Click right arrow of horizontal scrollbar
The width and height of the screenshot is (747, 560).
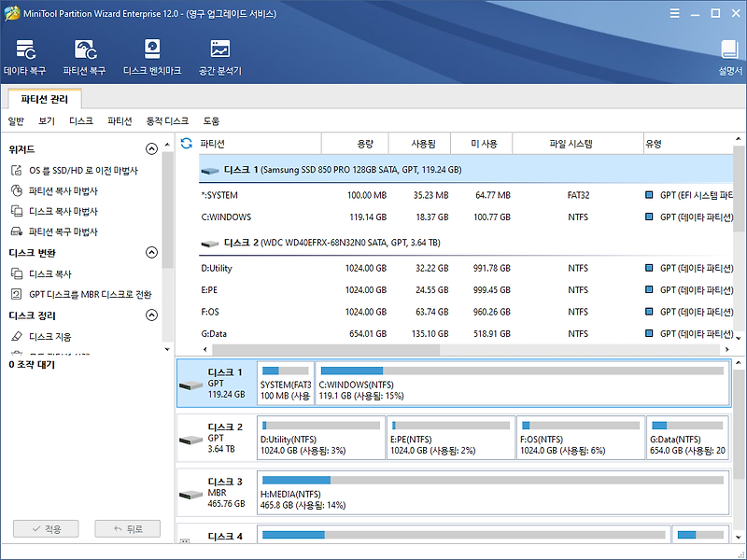click(x=727, y=349)
